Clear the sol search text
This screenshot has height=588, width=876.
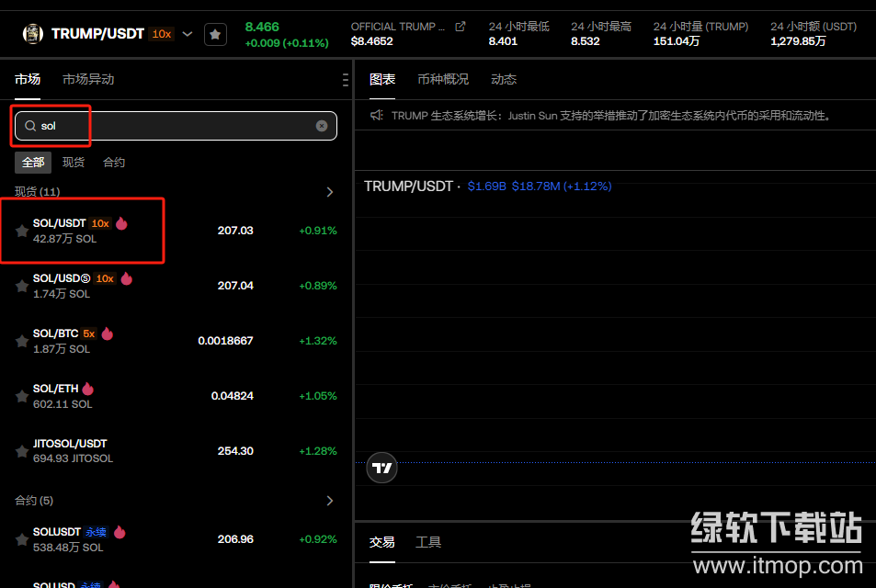[x=322, y=126]
